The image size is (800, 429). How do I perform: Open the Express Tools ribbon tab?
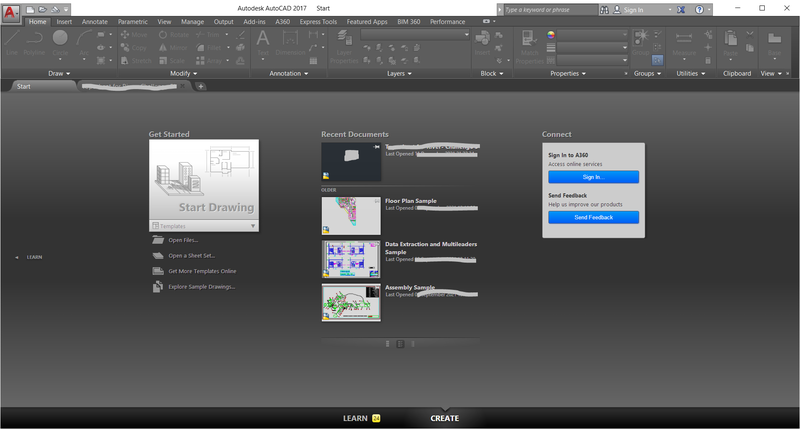[318, 21]
